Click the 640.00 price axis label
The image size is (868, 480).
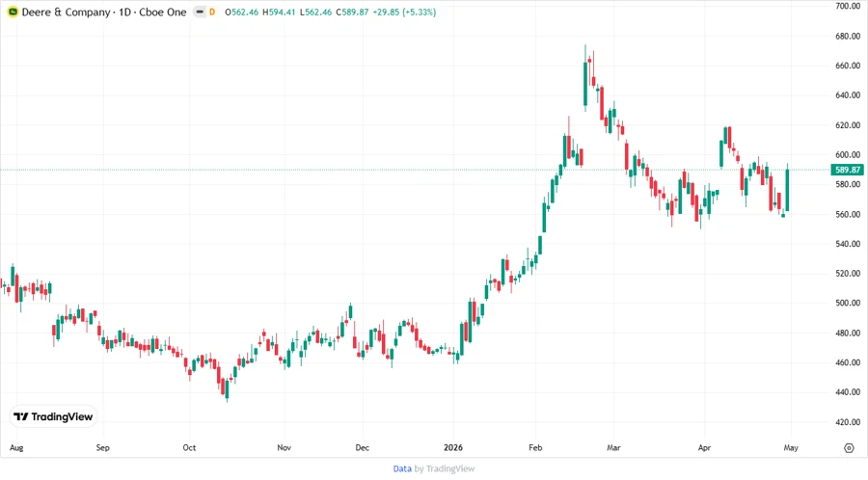(x=848, y=95)
